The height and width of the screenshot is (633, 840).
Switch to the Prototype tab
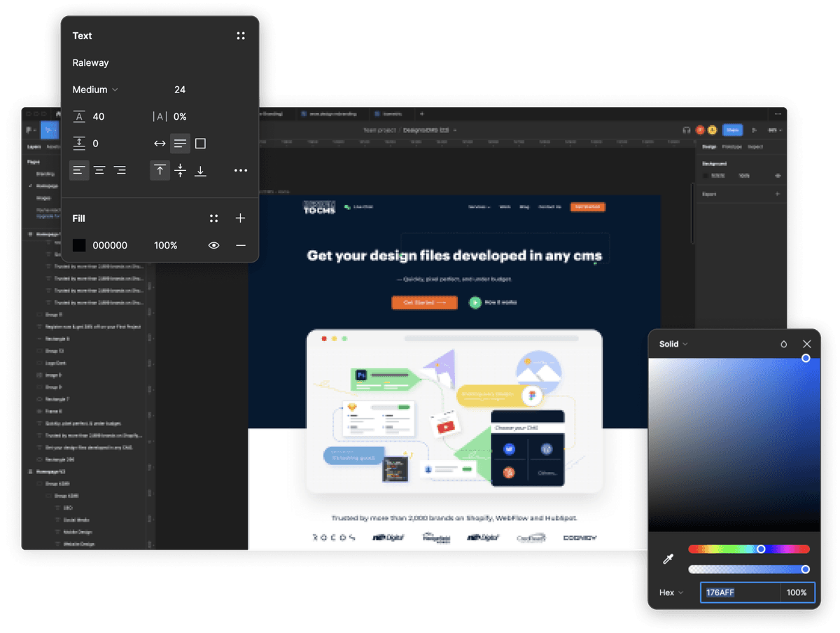[x=732, y=147]
